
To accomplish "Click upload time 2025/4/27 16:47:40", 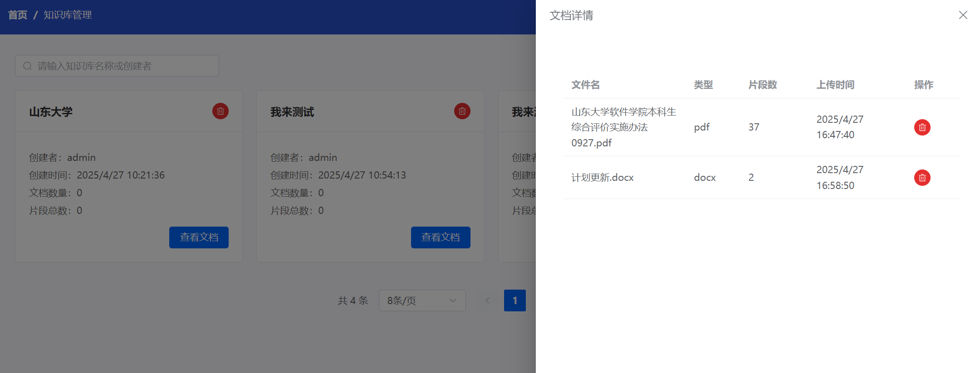I will click(840, 127).
